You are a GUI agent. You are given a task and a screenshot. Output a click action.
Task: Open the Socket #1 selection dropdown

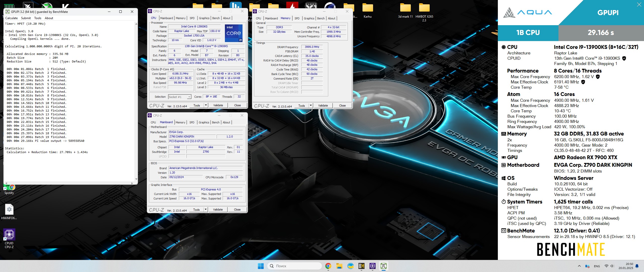click(x=180, y=97)
